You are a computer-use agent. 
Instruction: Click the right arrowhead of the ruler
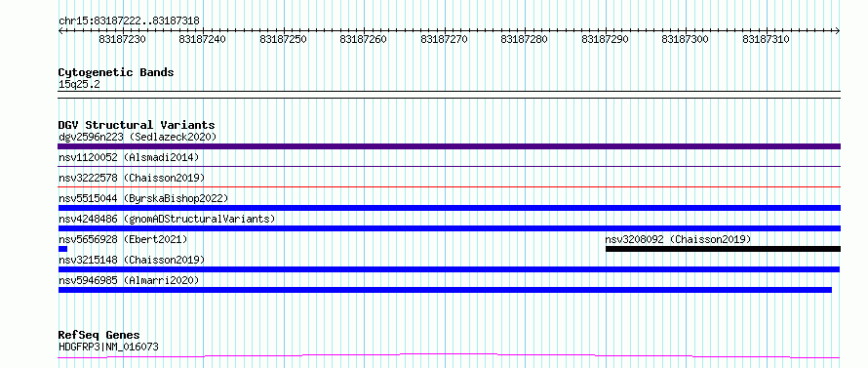(x=838, y=31)
